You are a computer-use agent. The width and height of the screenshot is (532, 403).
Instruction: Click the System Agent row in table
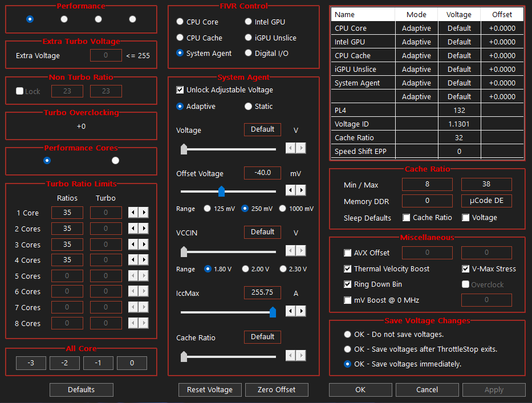click(x=427, y=83)
